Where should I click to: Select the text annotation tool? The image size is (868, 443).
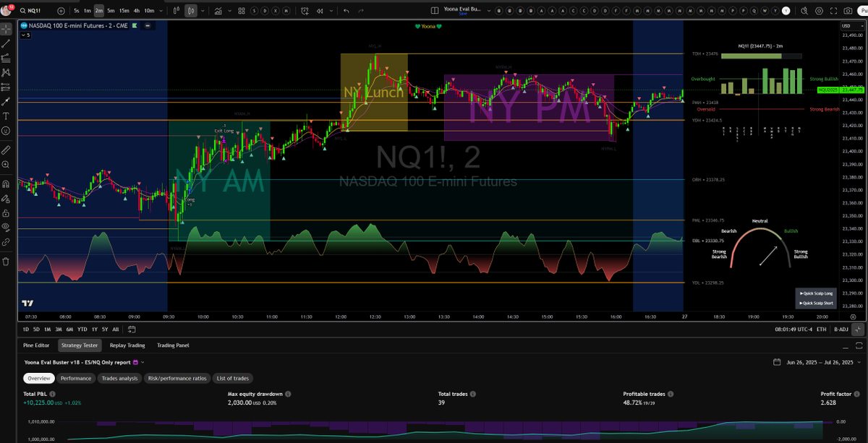(7, 116)
